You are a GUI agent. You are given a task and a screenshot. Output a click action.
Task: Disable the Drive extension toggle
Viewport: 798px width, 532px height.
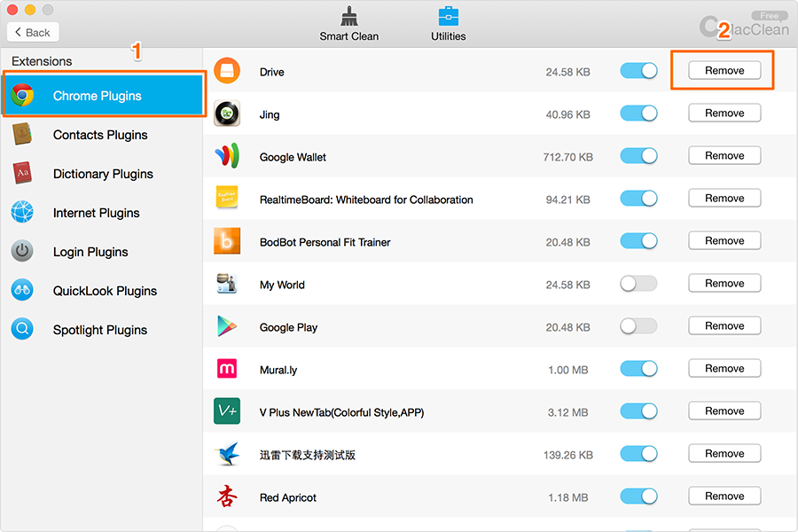(x=638, y=71)
